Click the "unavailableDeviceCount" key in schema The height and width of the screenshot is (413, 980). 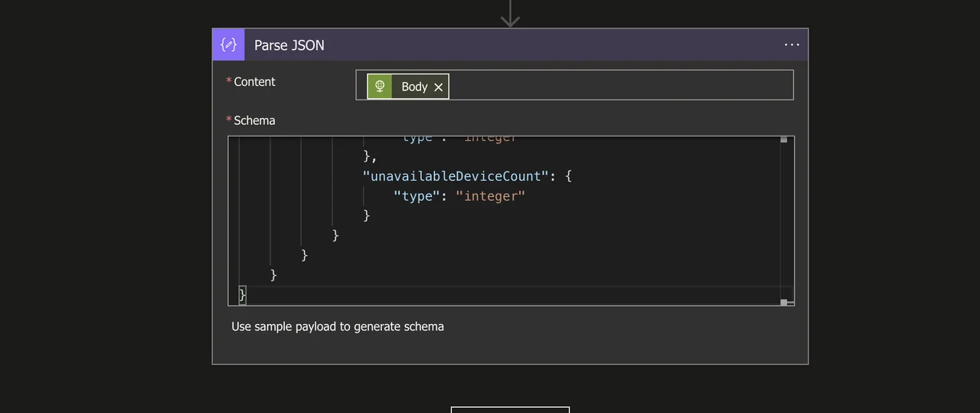coord(456,176)
